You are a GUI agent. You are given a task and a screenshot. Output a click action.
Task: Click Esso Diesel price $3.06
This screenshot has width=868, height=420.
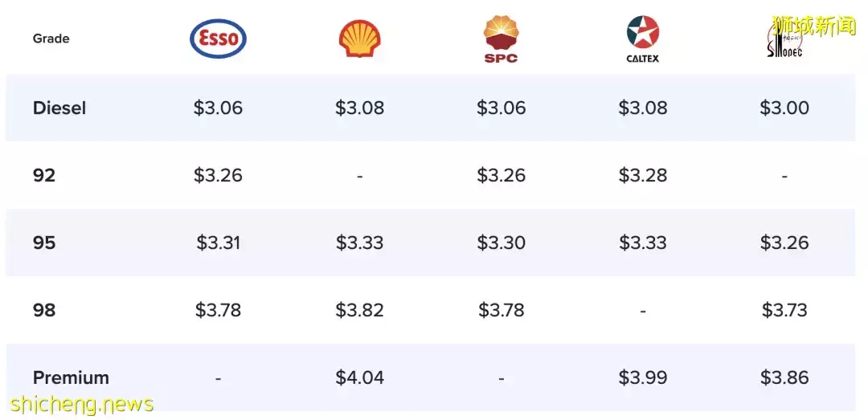218,108
